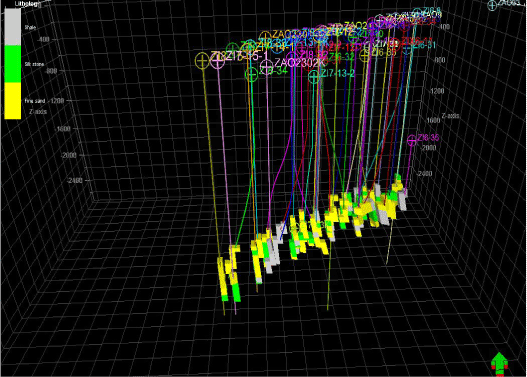The image size is (527, 377).
Task: Pick the ZI6-33 yellow well head marker
Action: pyautogui.click(x=365, y=56)
